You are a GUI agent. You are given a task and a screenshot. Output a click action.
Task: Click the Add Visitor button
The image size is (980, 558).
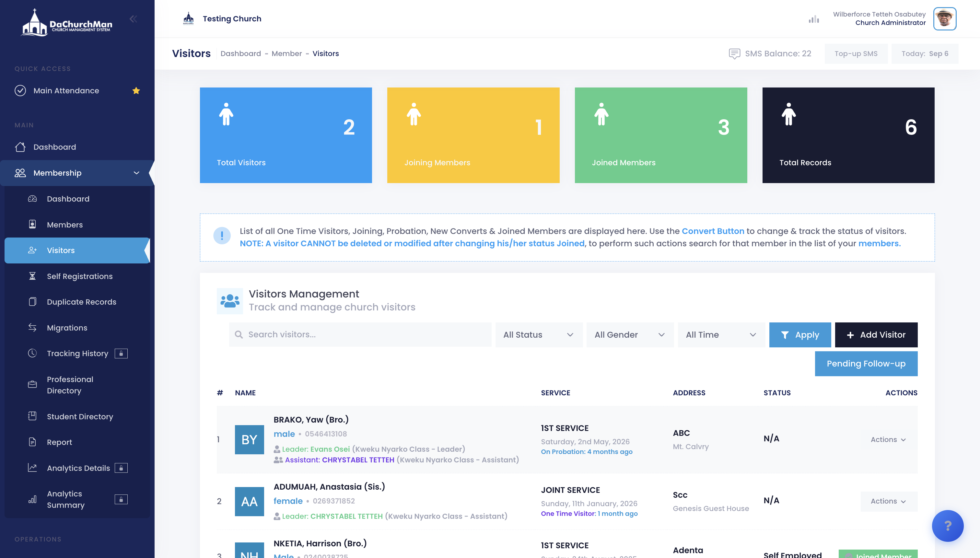point(876,334)
